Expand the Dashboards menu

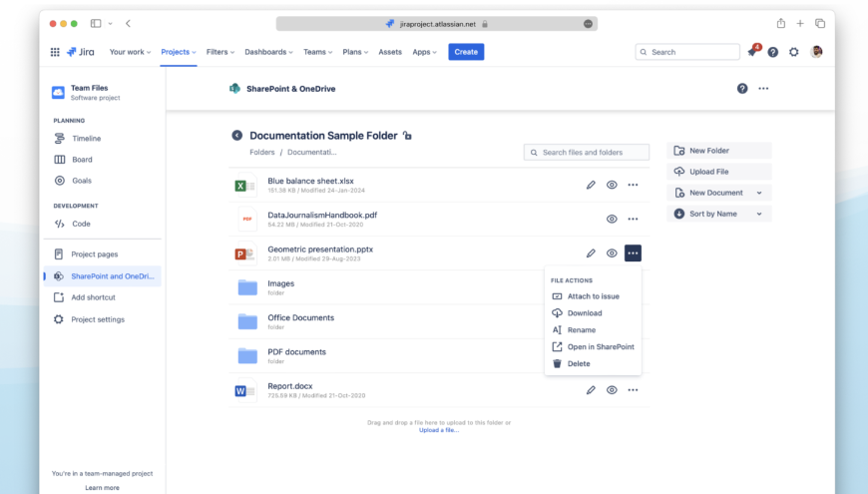[268, 52]
